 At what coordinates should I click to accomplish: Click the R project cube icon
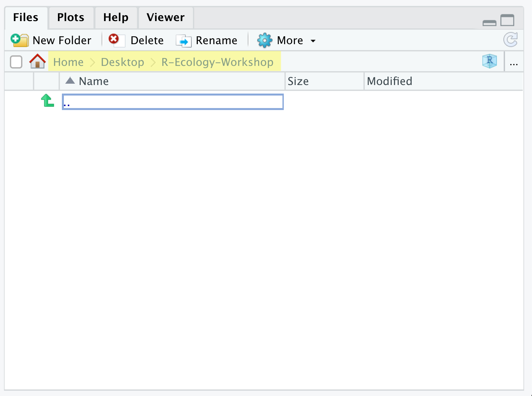(x=490, y=61)
